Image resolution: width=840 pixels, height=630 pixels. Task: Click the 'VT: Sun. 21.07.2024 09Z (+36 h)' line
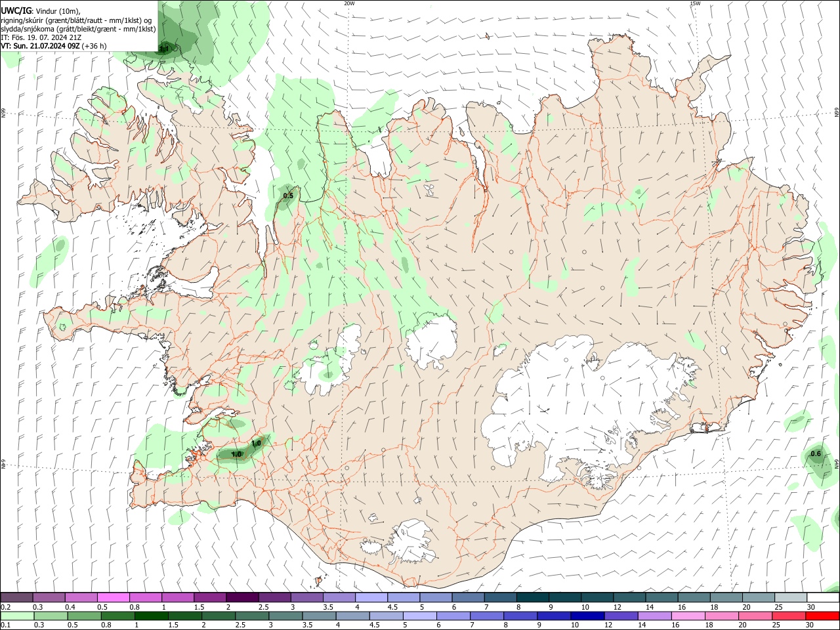click(53, 46)
